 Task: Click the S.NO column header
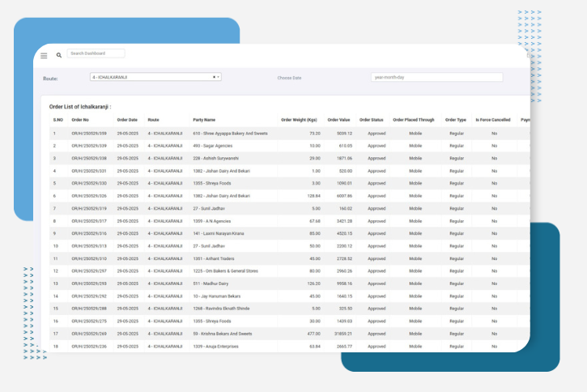coord(58,120)
